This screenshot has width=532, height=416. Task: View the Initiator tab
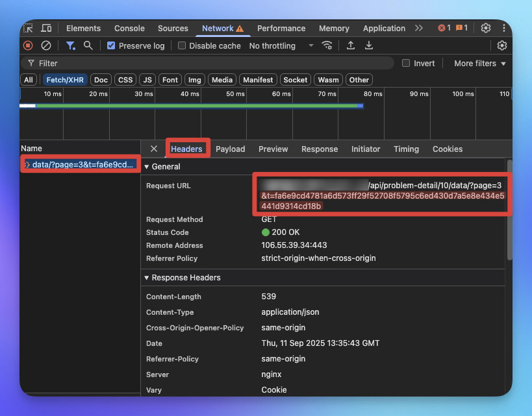point(366,149)
